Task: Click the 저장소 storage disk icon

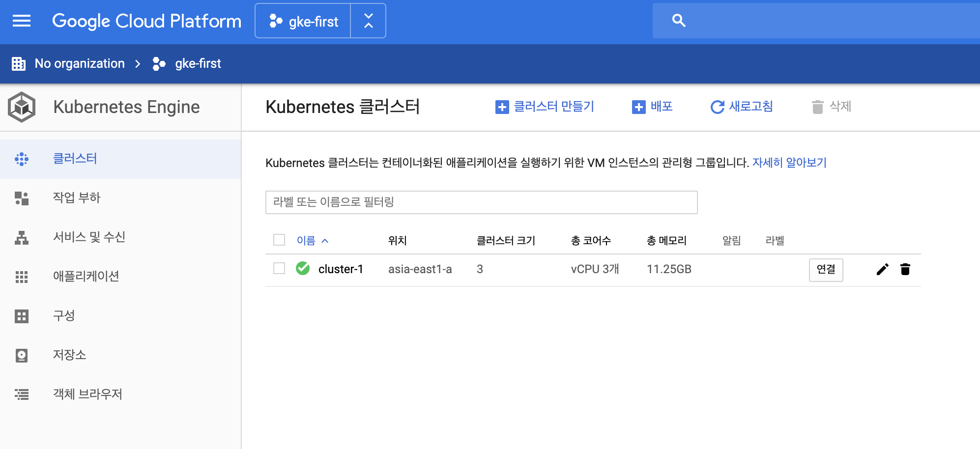Action: click(x=22, y=355)
